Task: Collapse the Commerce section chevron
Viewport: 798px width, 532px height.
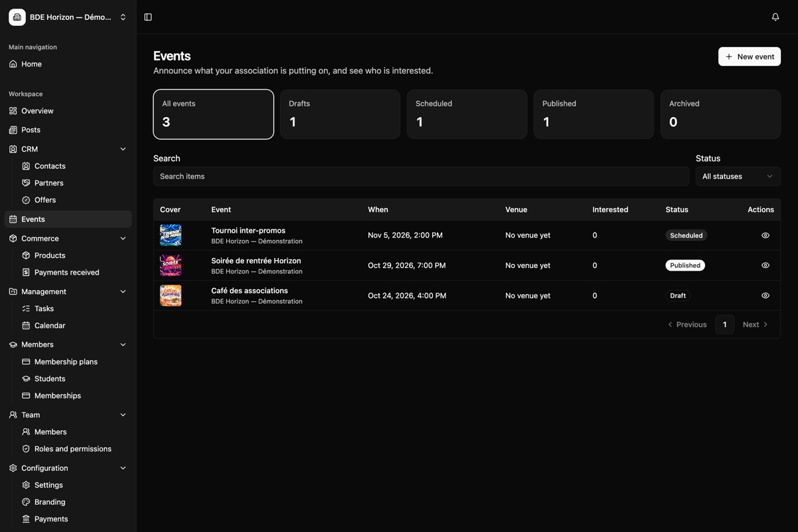Action: coord(123,238)
